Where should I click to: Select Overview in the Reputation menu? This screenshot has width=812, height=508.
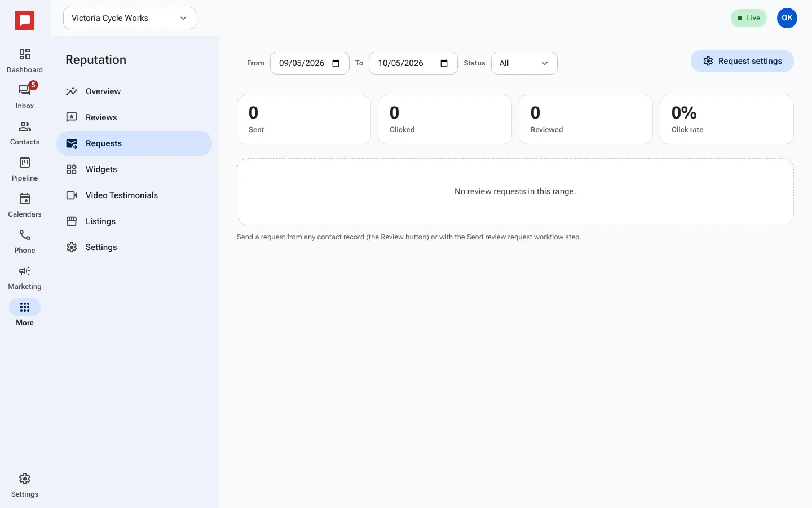tap(134, 91)
